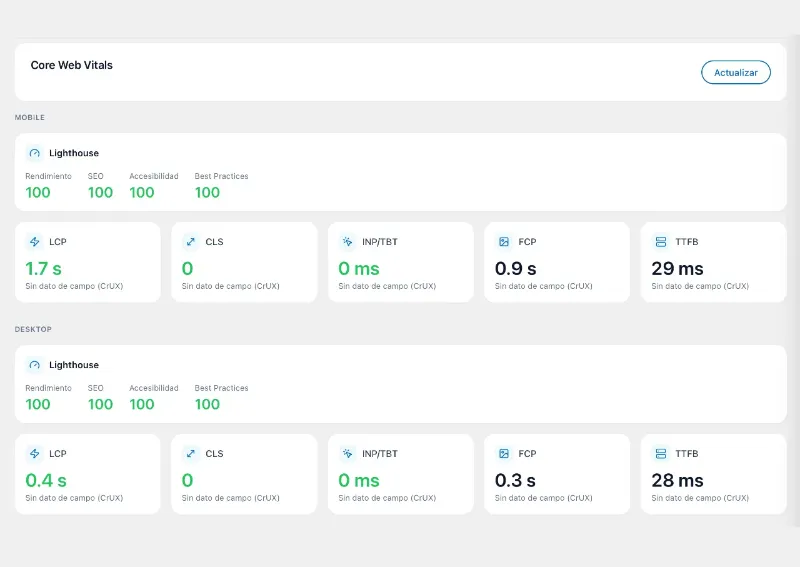The image size is (800, 567).
Task: Click the Mobile CLS arrows icon
Action: click(191, 242)
